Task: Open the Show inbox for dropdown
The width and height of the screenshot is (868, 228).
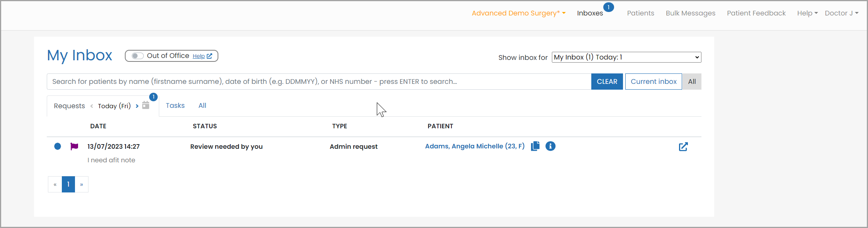Action: [626, 57]
